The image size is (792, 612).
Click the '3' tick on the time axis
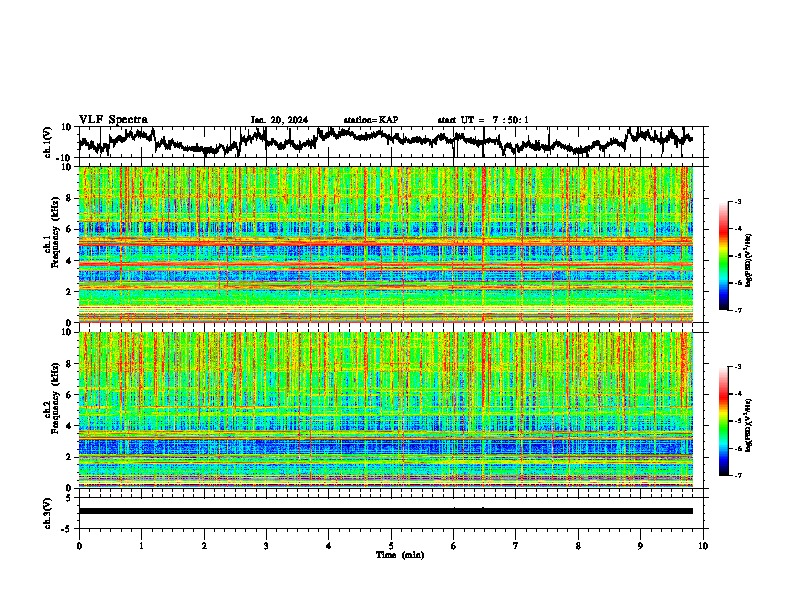pyautogui.click(x=266, y=546)
